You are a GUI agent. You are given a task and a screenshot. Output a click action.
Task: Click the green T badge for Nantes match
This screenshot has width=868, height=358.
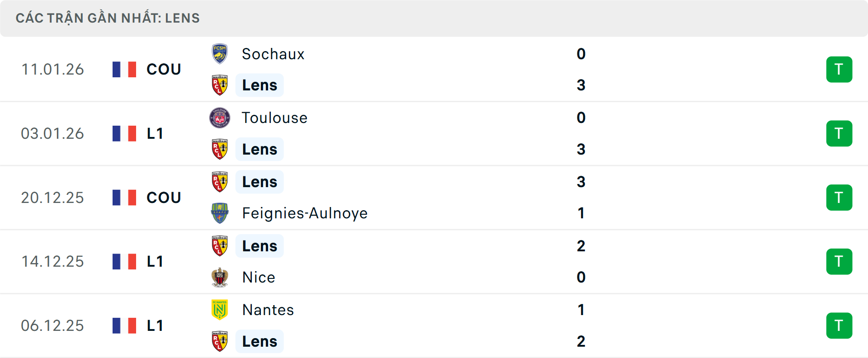(x=839, y=325)
